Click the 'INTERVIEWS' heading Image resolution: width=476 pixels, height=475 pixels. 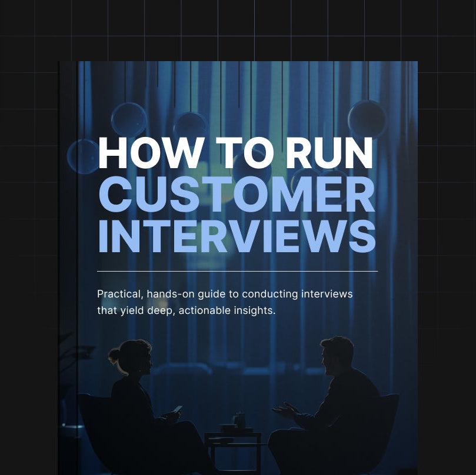pyautogui.click(x=238, y=234)
